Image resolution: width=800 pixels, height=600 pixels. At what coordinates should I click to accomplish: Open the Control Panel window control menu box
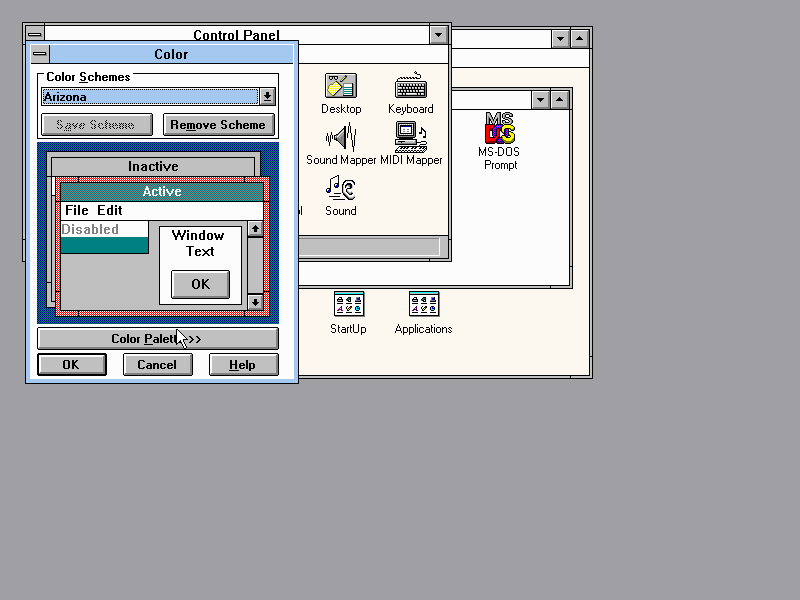click(34, 35)
